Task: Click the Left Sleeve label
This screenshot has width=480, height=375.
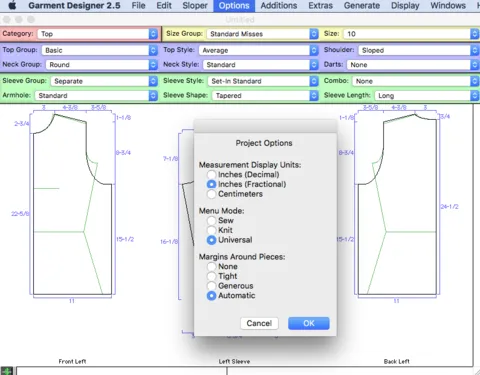Action: click(x=234, y=361)
